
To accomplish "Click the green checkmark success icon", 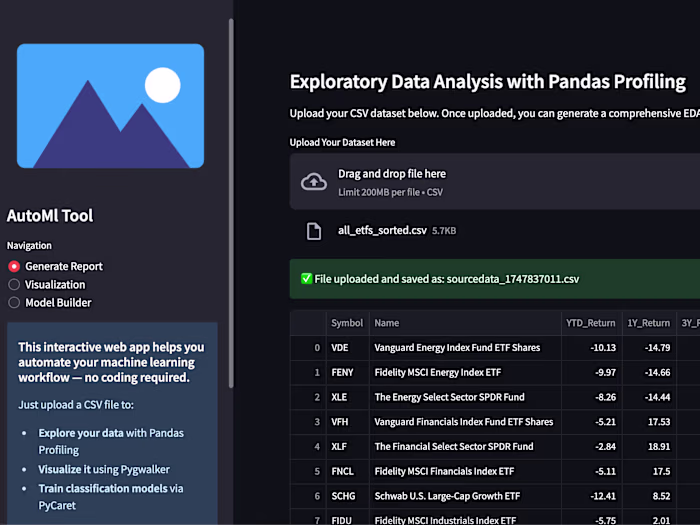I will point(306,279).
